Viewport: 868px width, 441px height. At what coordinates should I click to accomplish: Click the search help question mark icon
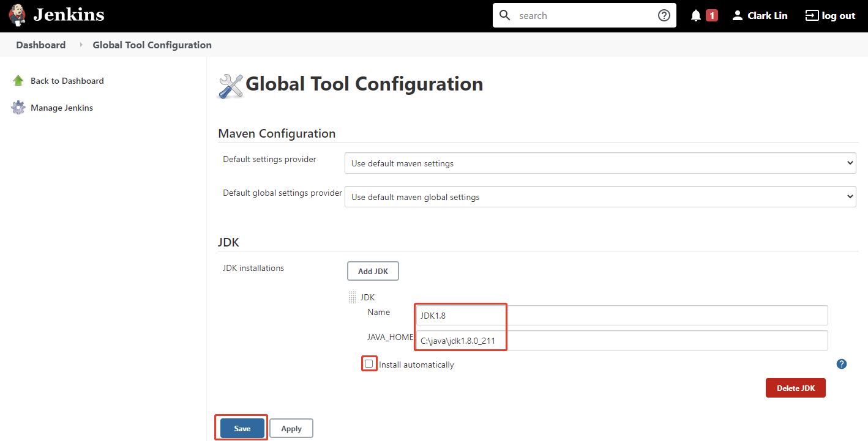(664, 15)
